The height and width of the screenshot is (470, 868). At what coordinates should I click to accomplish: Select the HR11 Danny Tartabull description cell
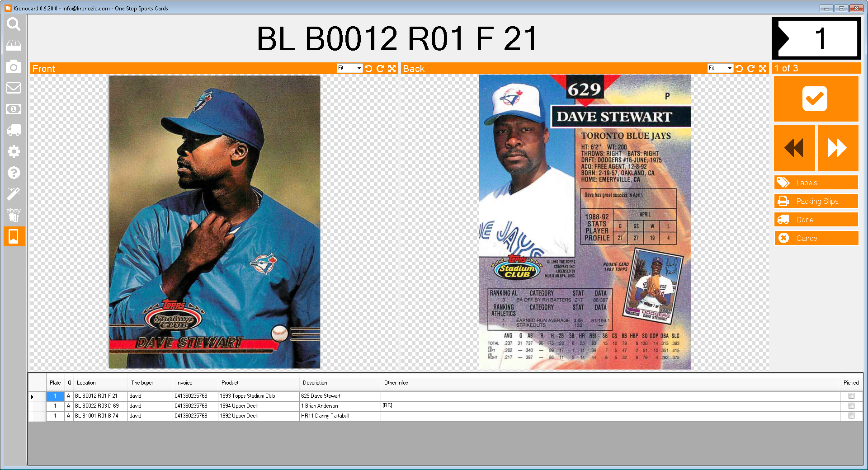(340, 416)
